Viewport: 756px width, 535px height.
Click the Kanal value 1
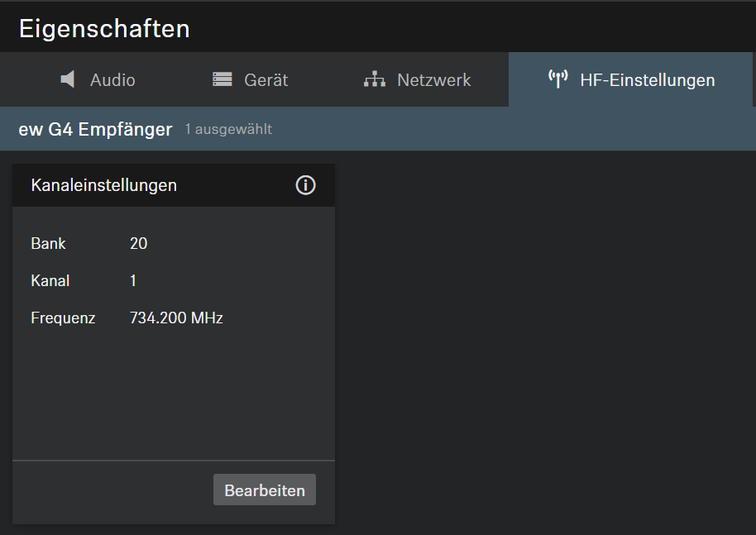click(x=133, y=281)
